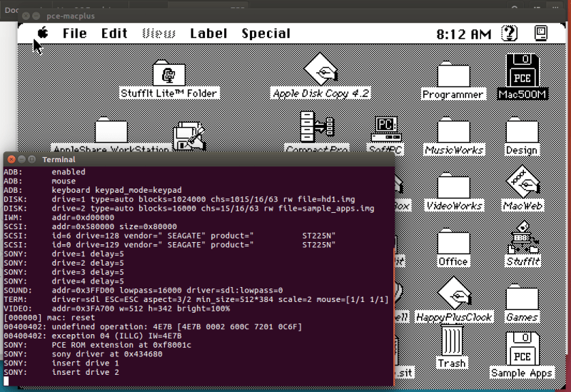
Task: Select the MusicWorks folder icon
Action: click(x=453, y=130)
